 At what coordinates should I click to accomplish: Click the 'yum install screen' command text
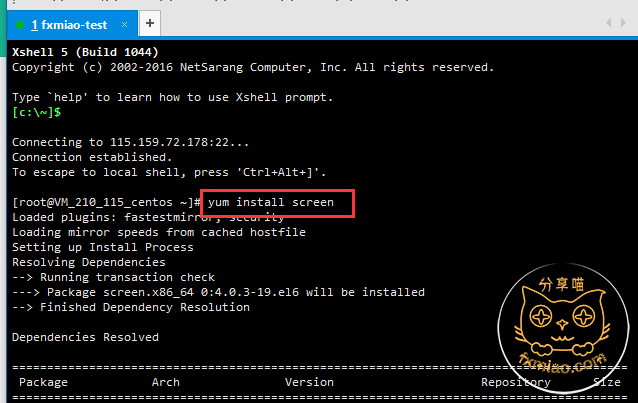[x=271, y=202]
